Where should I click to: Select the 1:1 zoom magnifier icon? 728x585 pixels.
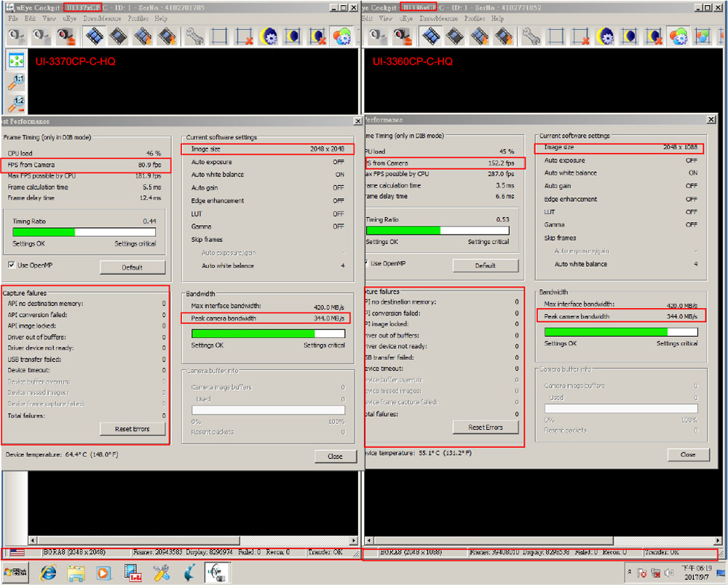(17, 82)
